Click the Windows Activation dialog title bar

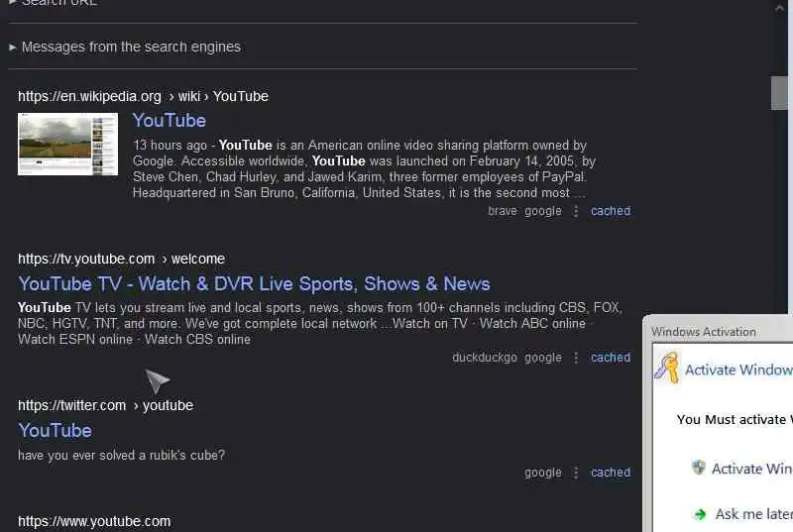(718, 332)
